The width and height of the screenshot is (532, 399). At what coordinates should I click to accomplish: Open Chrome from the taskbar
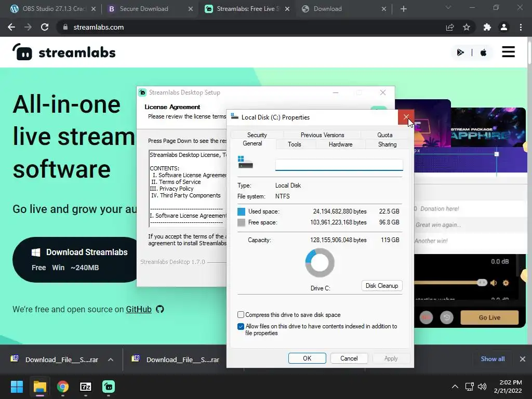point(63,387)
